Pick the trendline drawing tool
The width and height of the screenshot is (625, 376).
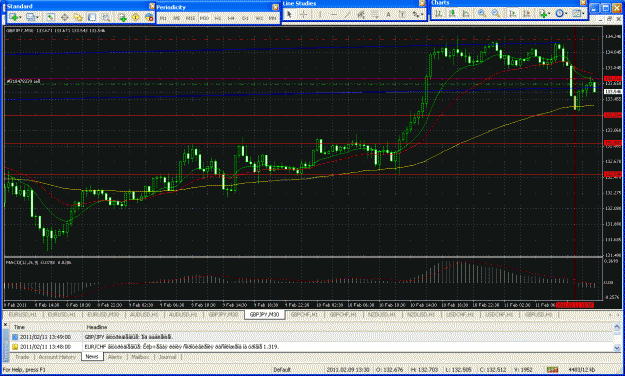348,14
